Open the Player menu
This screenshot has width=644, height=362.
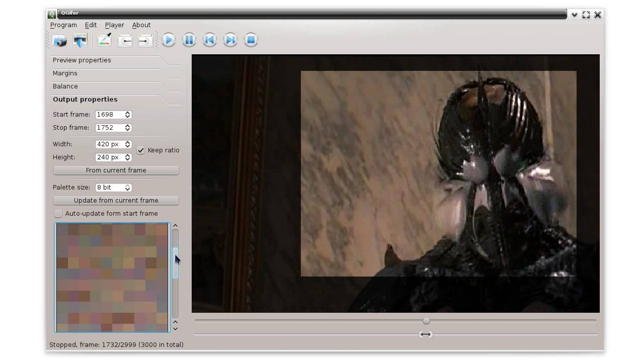point(114,25)
